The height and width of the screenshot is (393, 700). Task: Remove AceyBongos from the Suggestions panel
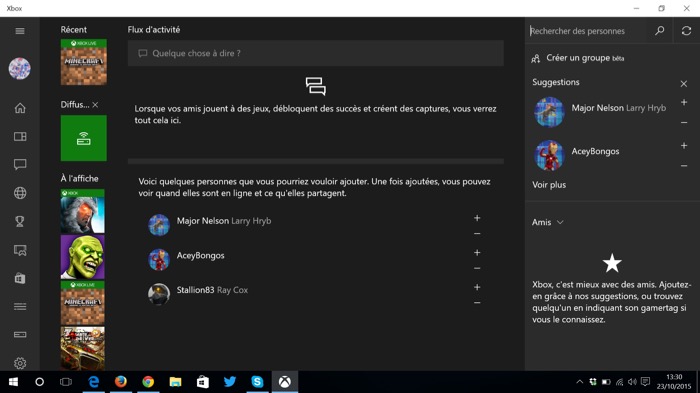[x=683, y=166]
